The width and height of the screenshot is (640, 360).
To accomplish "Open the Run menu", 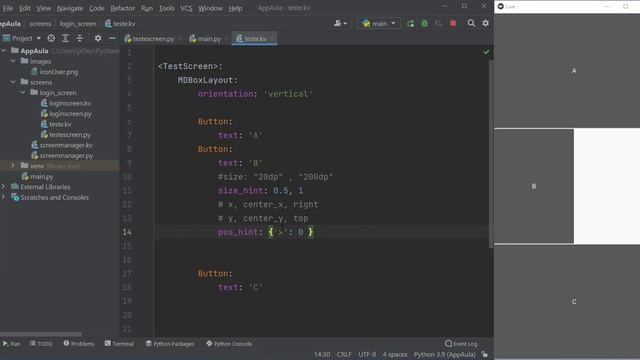I will 147,8.
